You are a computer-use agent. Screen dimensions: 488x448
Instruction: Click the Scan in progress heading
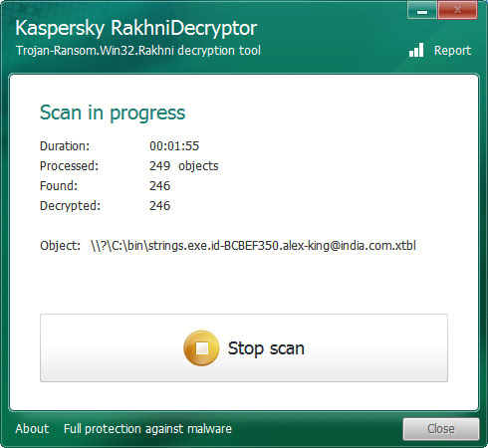pyautogui.click(x=113, y=112)
